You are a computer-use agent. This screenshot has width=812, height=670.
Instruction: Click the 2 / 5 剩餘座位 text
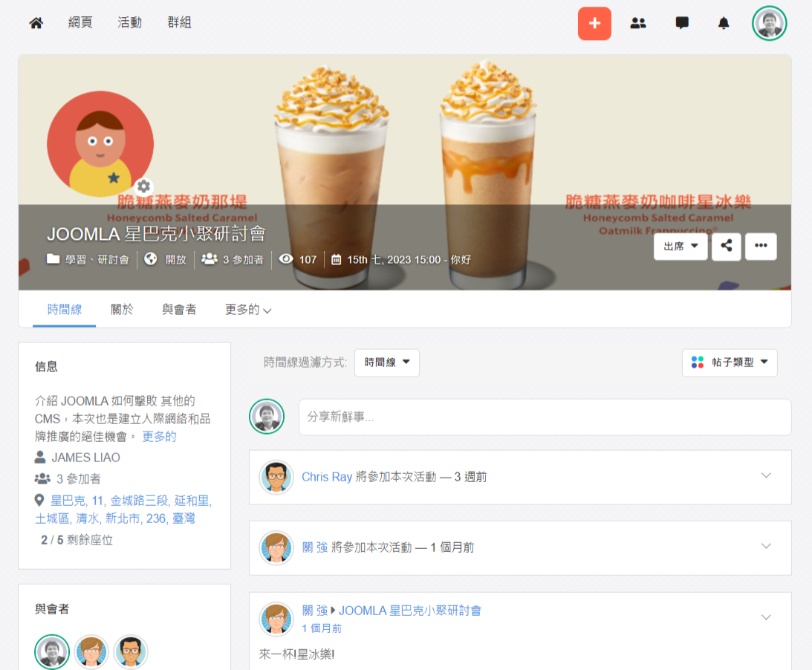[77, 540]
